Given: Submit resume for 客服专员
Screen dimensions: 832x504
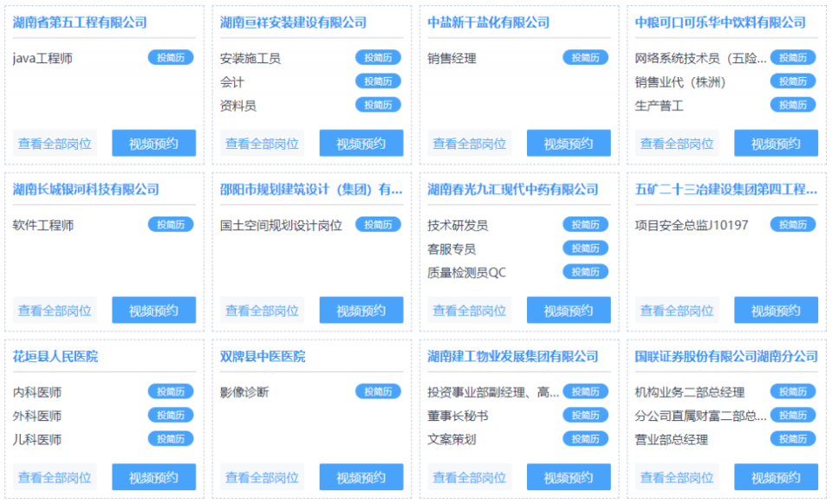Looking at the screenshot, I should 586,248.
